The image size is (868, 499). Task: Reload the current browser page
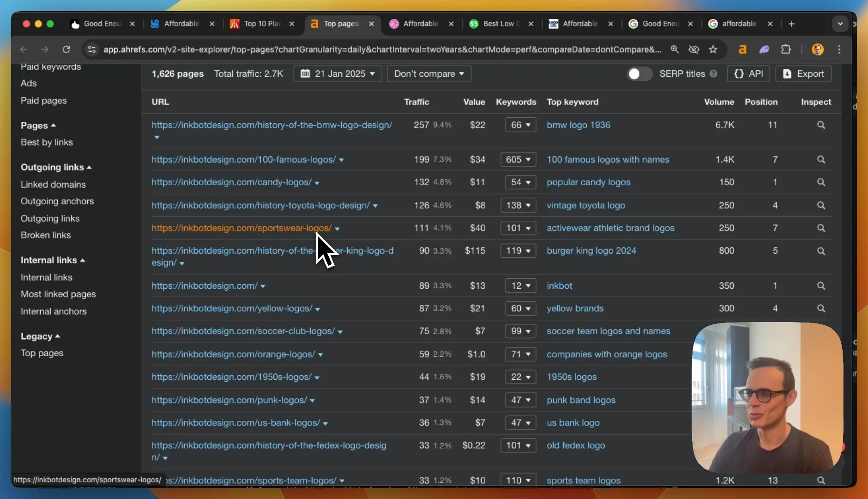66,49
